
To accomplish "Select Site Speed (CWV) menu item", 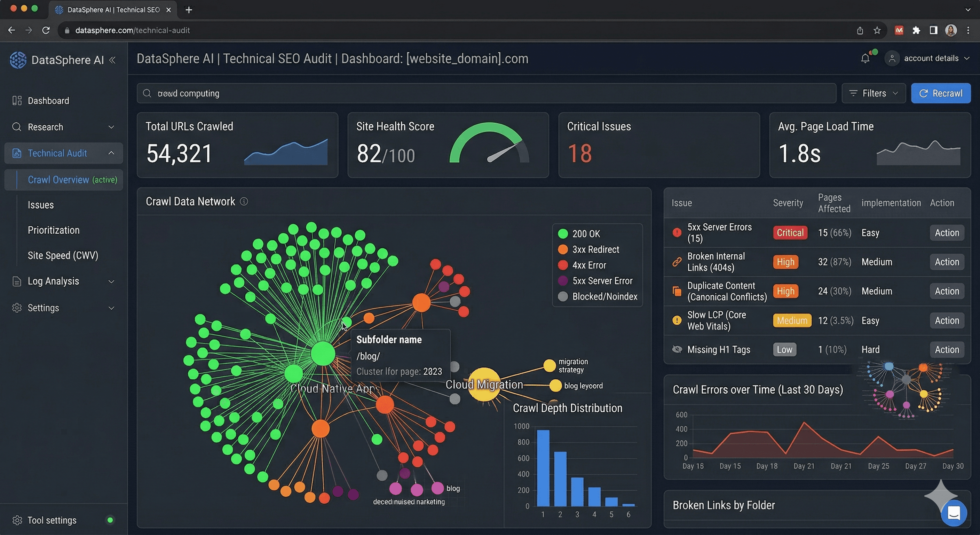I will click(63, 256).
